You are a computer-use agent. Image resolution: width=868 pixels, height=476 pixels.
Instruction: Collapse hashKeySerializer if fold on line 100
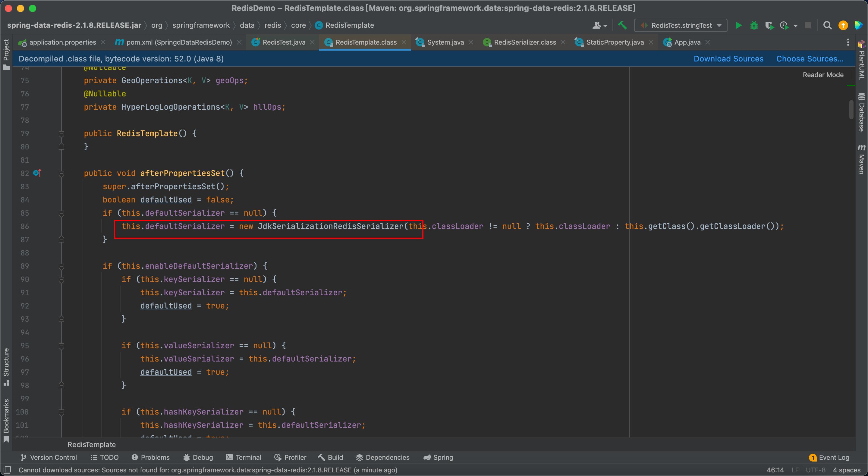pos(61,412)
